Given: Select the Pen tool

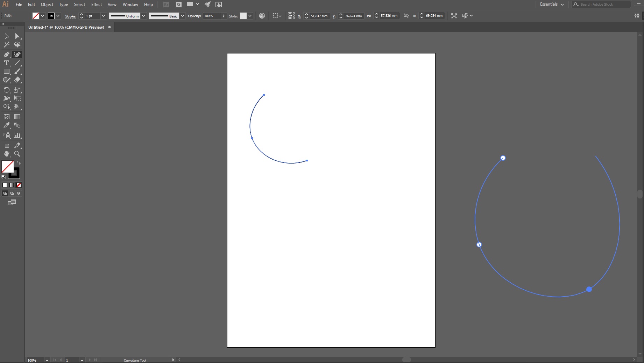Looking at the screenshot, I should [x=6, y=55].
